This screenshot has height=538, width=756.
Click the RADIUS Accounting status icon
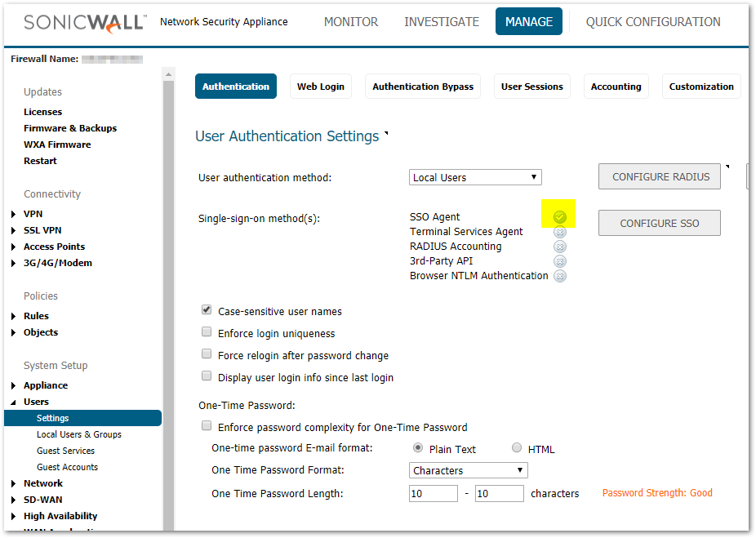[560, 247]
